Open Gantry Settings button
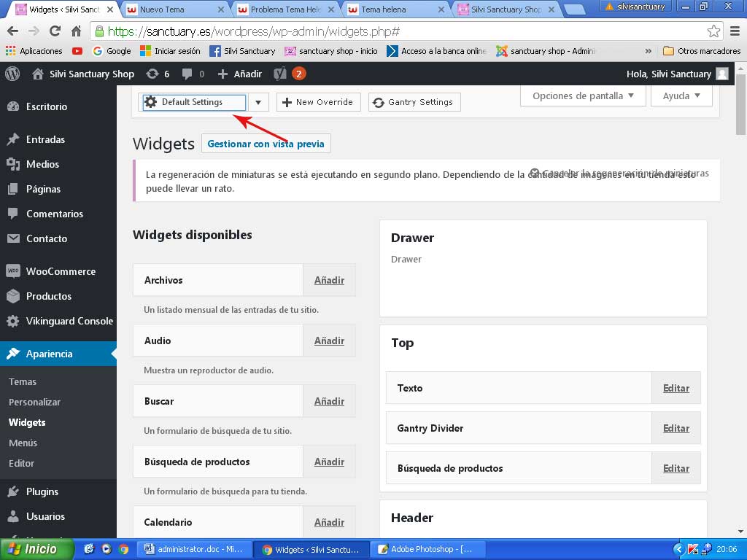The width and height of the screenshot is (747, 560). (x=414, y=102)
